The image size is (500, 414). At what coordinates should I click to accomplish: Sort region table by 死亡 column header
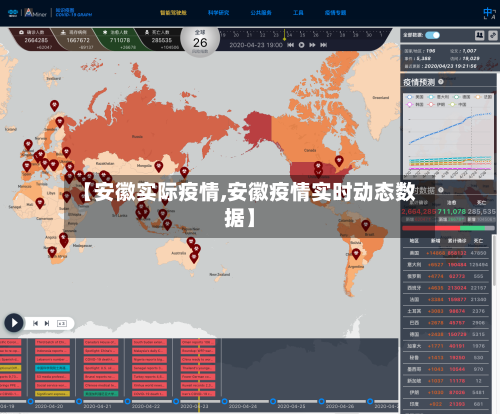pyautogui.click(x=478, y=241)
